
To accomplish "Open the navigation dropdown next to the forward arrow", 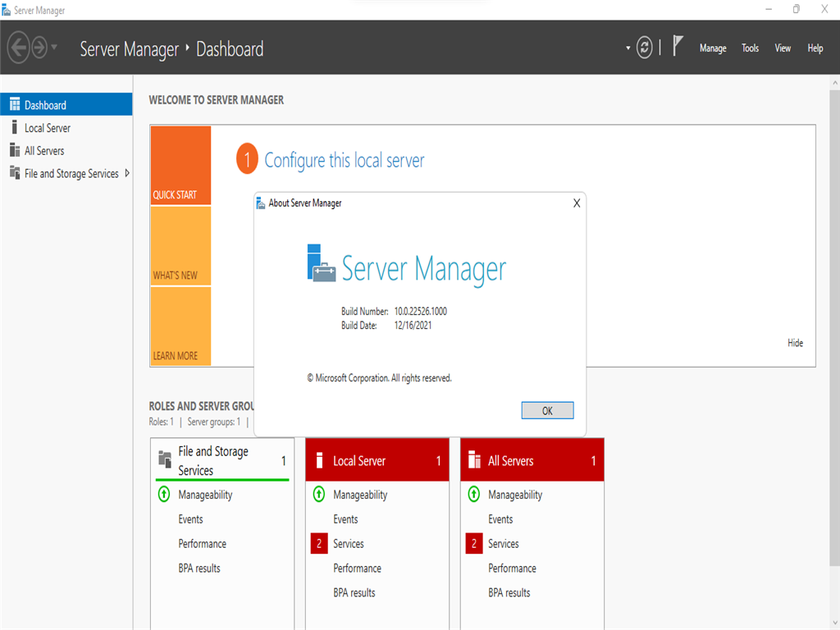I will pyautogui.click(x=54, y=48).
